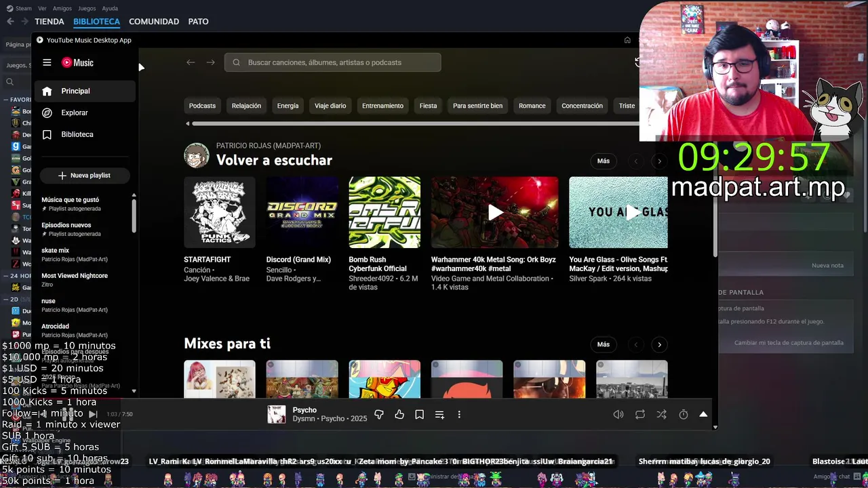Open the Steam Amigos menu
Viewport: 868px width, 488px height.
[62, 9]
